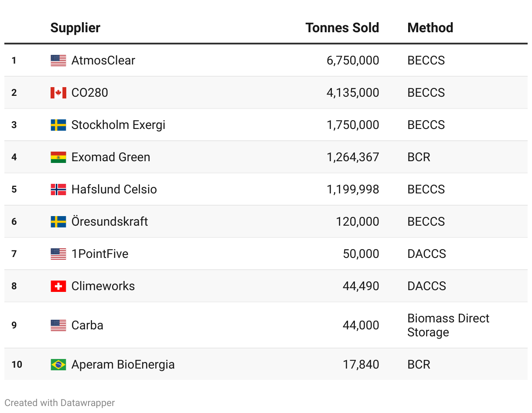Click the Brazilian flag next to Aperam BioEnergia
The image size is (532, 413).
[58, 365]
